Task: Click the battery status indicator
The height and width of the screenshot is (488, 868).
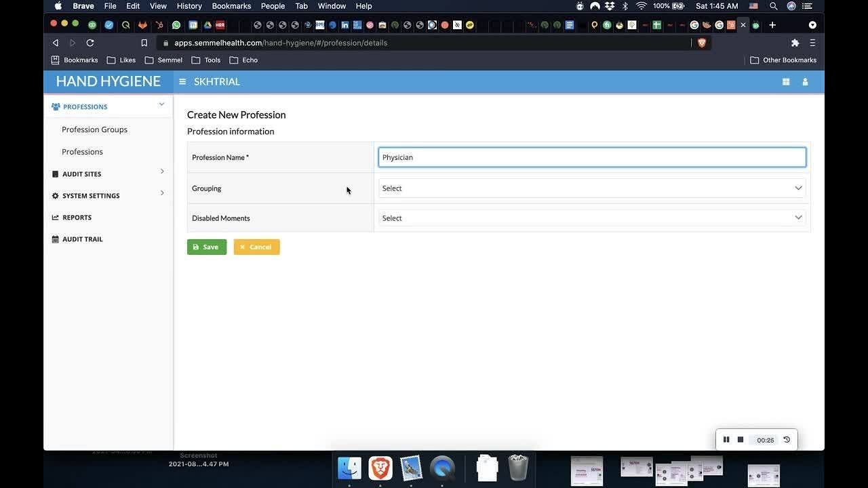Action: 669,6
